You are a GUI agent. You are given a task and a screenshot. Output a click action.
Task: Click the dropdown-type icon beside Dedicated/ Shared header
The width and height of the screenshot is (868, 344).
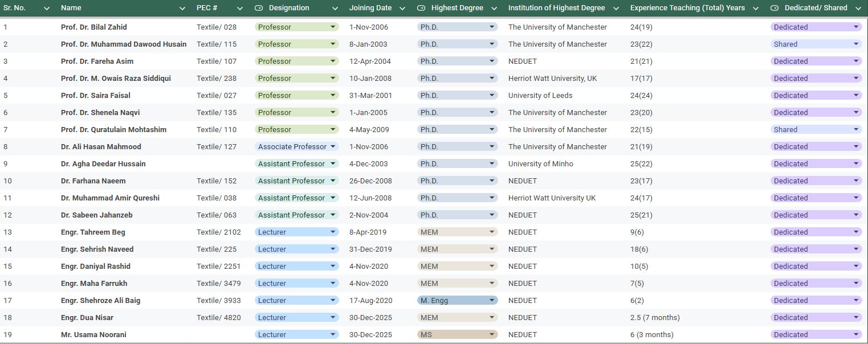point(775,8)
